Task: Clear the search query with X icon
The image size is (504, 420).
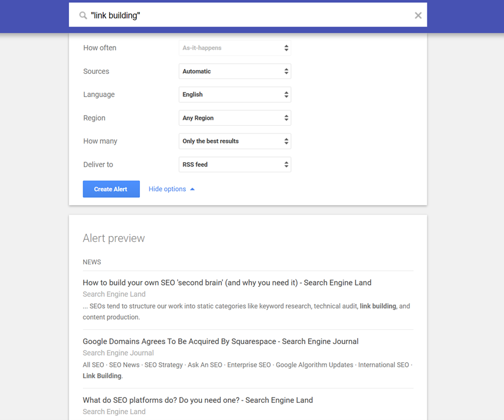Action: 418,15
